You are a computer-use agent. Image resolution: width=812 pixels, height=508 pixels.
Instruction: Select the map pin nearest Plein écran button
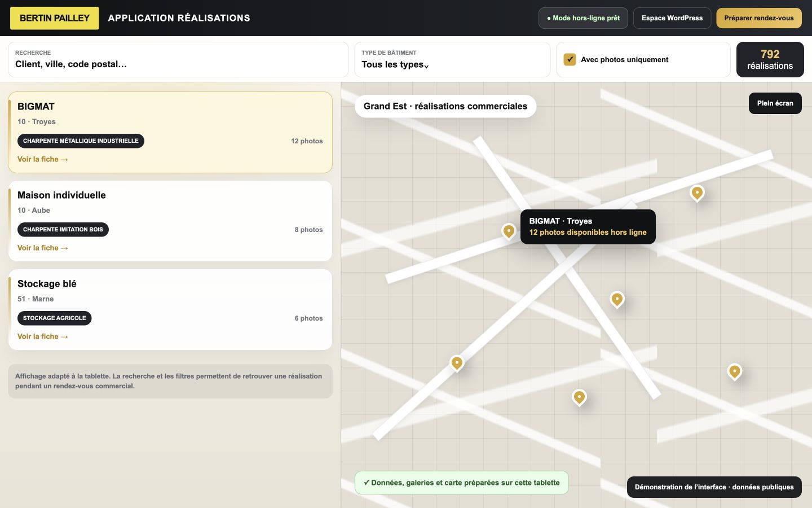(x=697, y=193)
